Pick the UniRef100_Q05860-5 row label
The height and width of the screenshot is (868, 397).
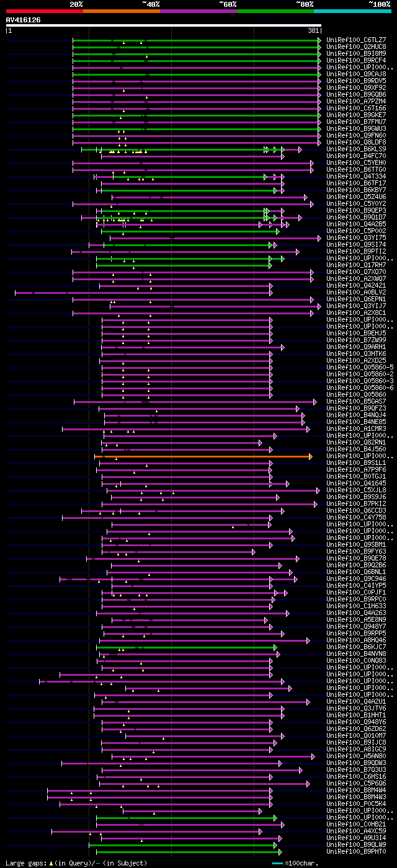[x=360, y=368]
